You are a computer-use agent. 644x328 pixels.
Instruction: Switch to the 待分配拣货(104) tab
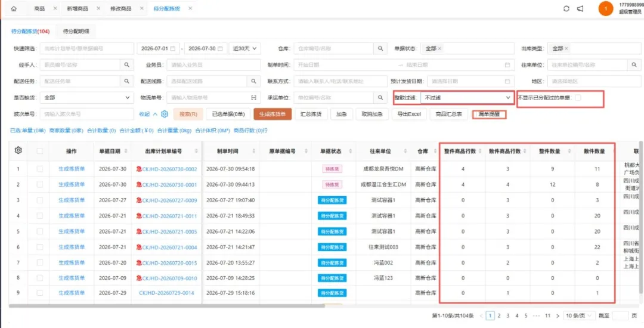coord(30,31)
